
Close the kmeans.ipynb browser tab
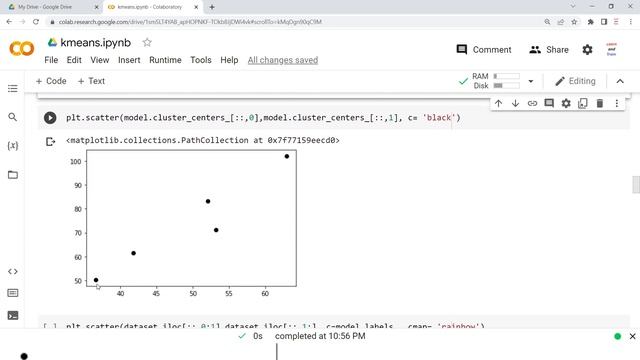click(196, 7)
